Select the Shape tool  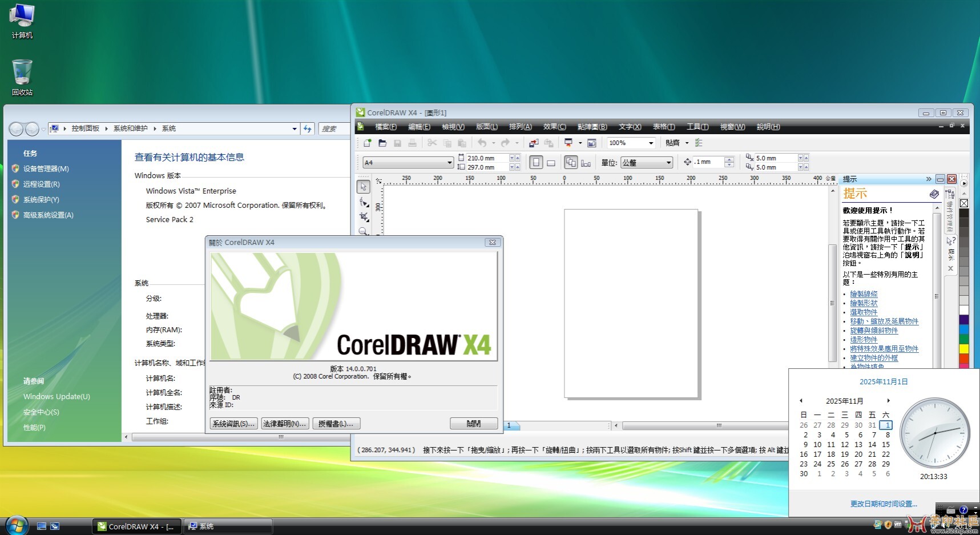pyautogui.click(x=364, y=202)
